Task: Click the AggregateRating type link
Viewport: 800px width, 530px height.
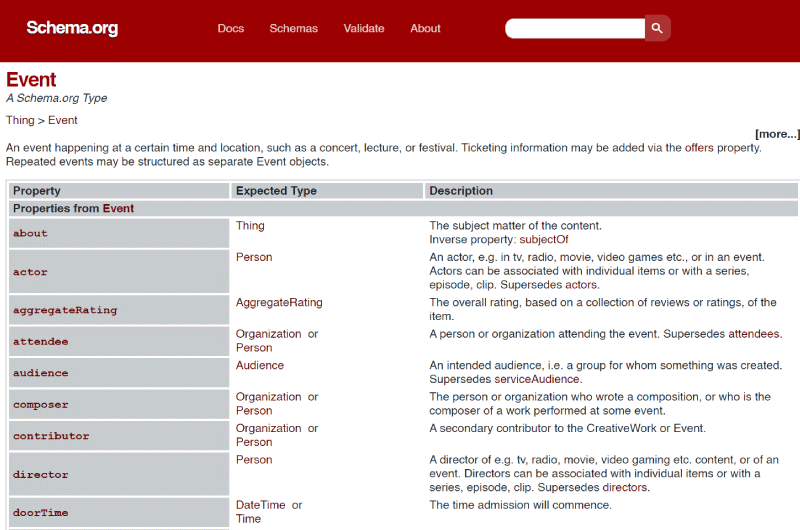Action: pos(279,302)
